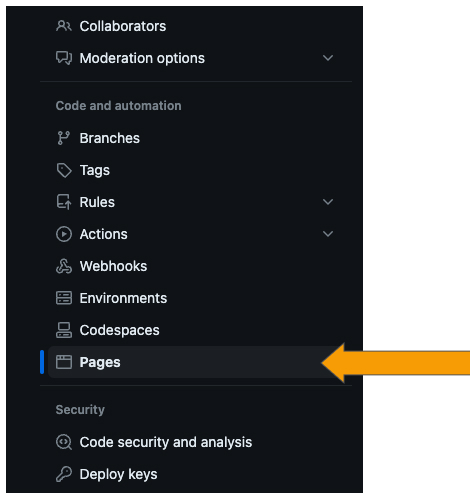The width and height of the screenshot is (470, 498).
Task: Expand the Moderation options chevron
Action: click(328, 58)
